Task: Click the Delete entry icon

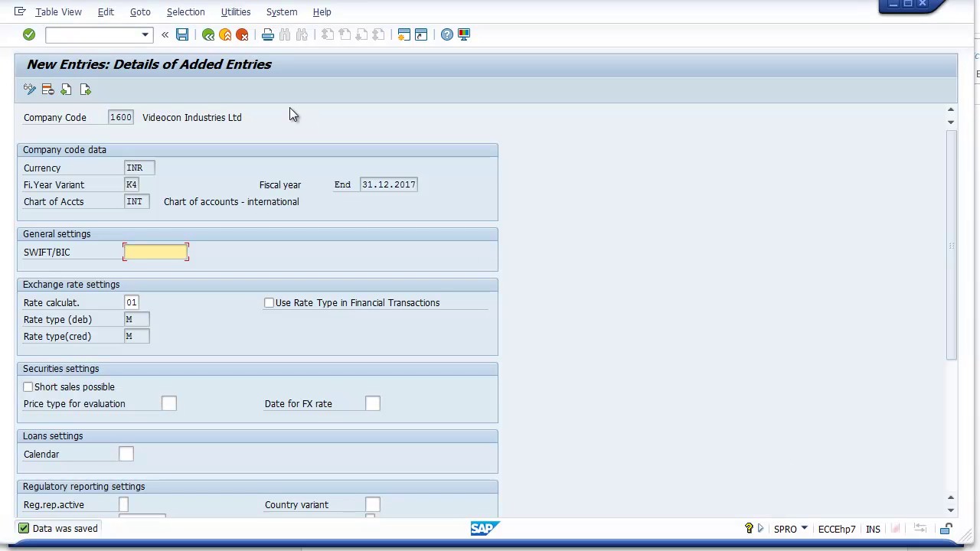Action: pos(47,90)
